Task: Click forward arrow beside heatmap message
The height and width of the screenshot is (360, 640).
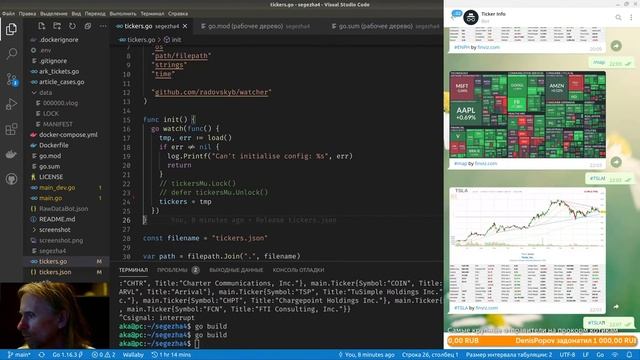Action: (616, 162)
